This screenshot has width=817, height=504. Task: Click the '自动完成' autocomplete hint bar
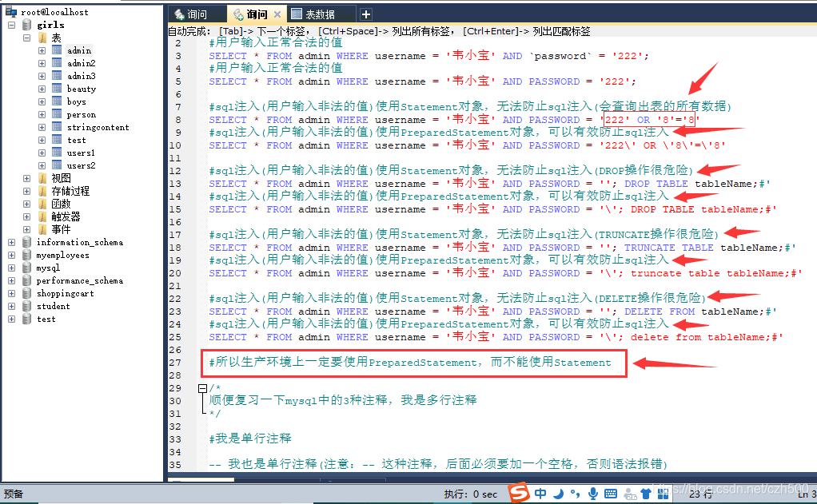(x=379, y=30)
